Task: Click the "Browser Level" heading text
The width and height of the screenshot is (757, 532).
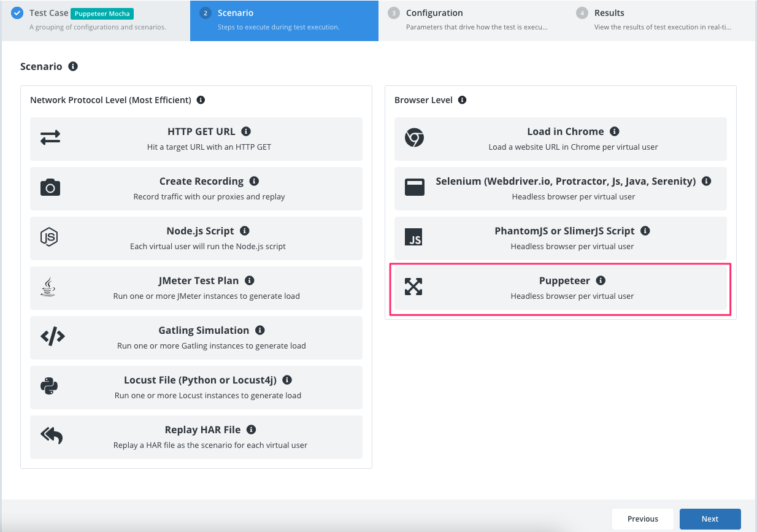Action: 423,100
